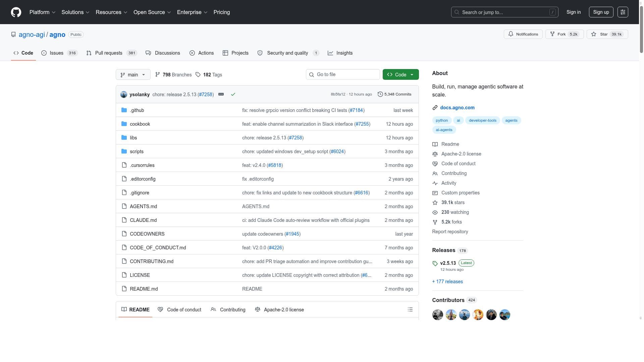Viewport: 644px width, 362px height.
Task: Click the v2.5.13 release tag icon
Action: click(x=435, y=263)
